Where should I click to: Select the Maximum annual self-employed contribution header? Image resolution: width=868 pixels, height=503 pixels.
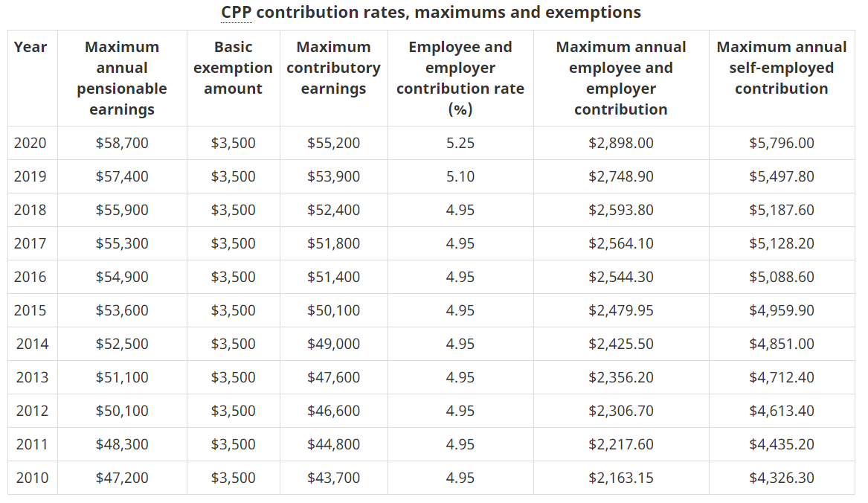[x=781, y=68]
